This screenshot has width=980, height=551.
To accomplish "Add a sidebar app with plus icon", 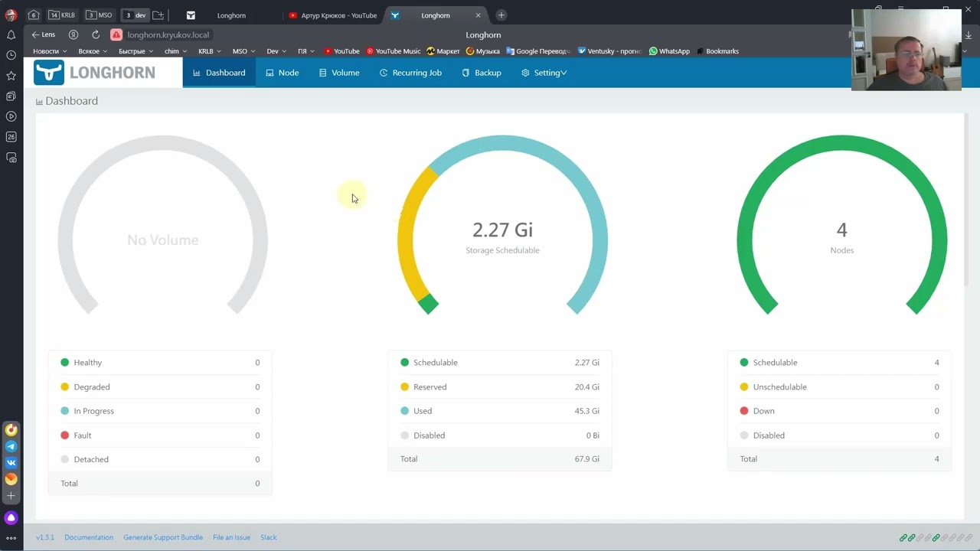I will (x=11, y=496).
